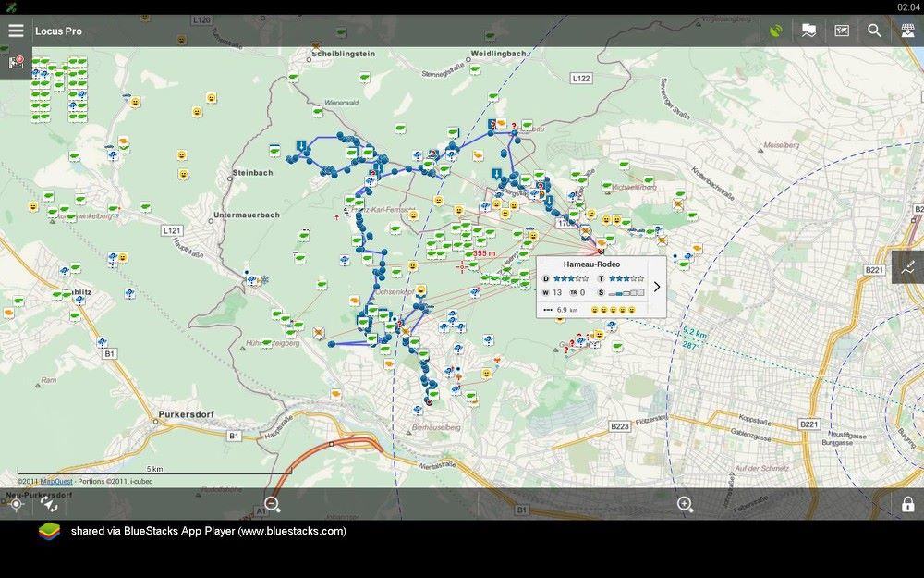
Task: Open the map manager icon
Action: click(x=809, y=31)
